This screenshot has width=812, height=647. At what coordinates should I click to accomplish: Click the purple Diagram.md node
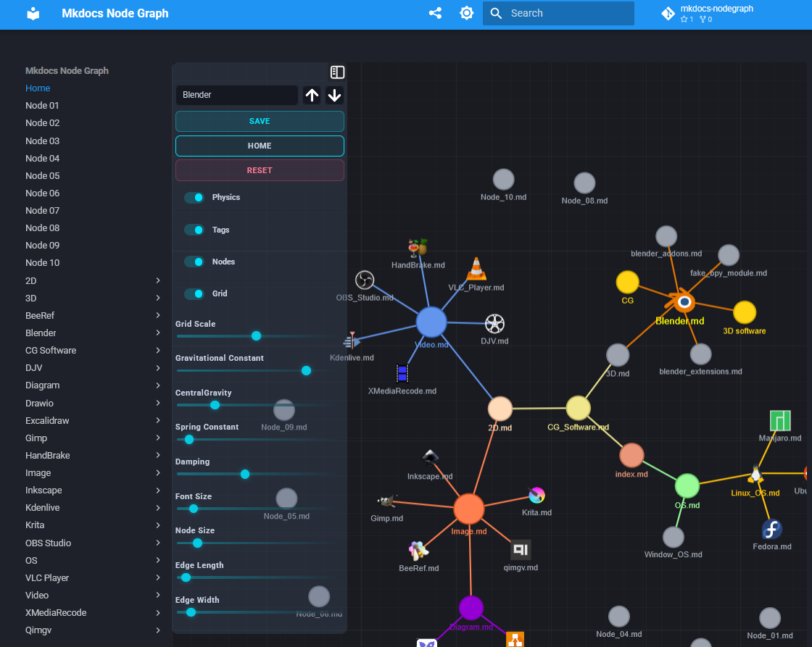(x=471, y=608)
